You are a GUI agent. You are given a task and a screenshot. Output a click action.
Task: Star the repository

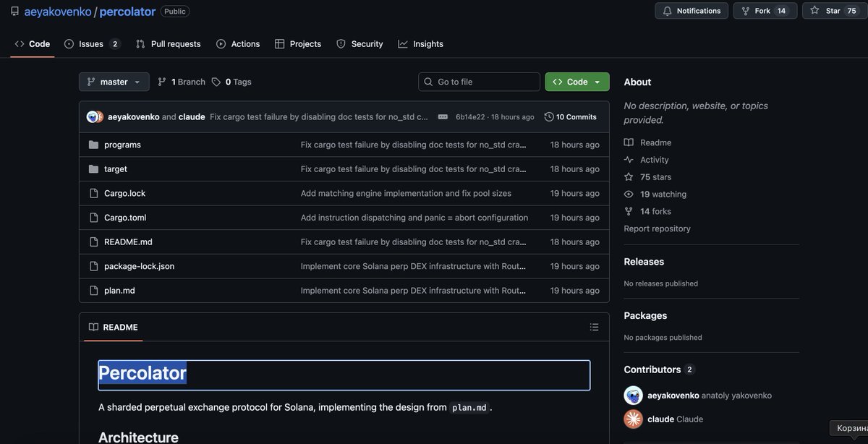pyautogui.click(x=834, y=11)
